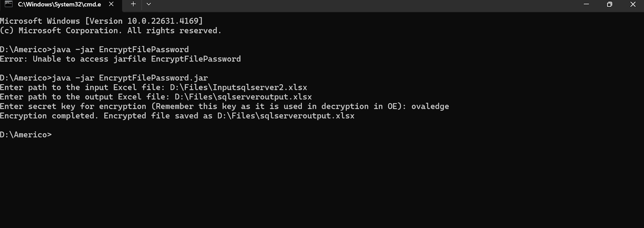This screenshot has height=228, width=644.
Task: Minimize the terminal window
Action: point(586,4)
